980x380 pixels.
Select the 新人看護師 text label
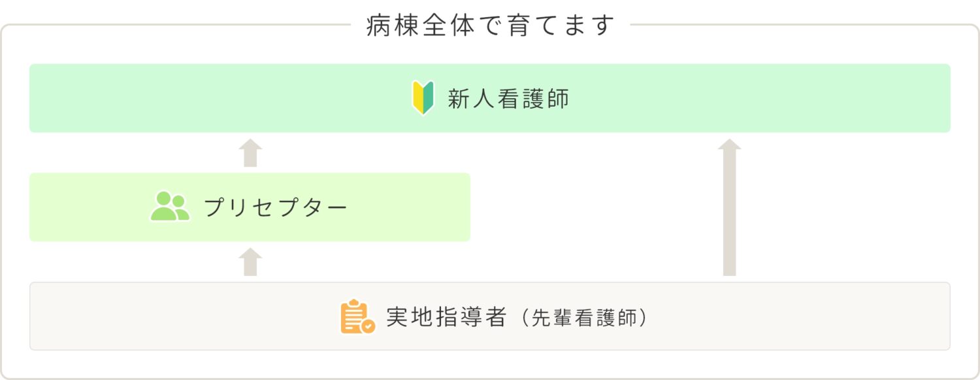(x=508, y=99)
